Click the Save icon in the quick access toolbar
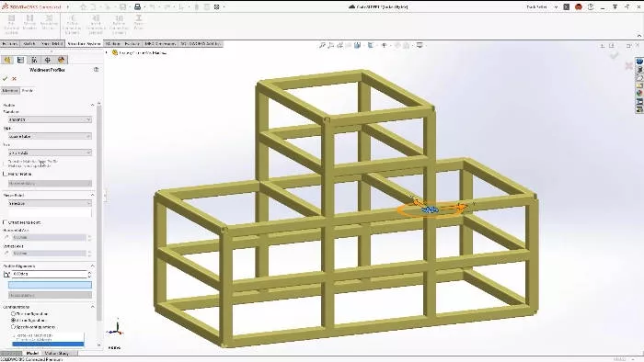Viewport: 644px width, 362px height. [122, 7]
